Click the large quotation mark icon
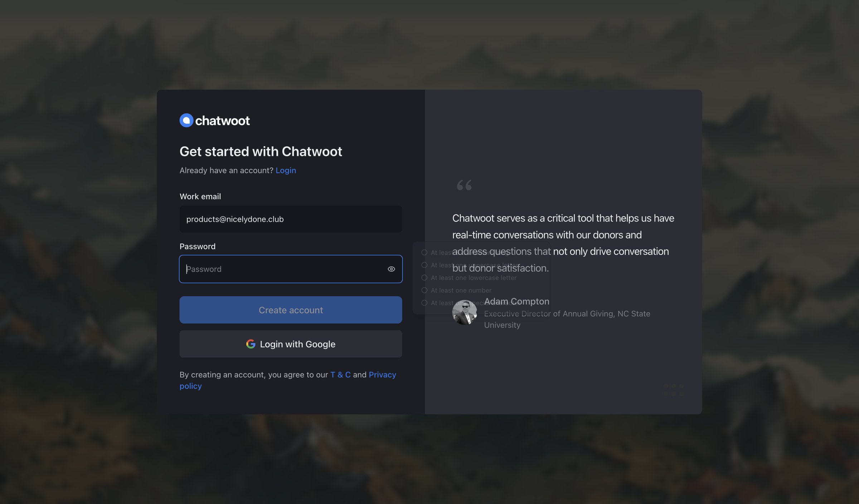859x504 pixels. (x=464, y=185)
